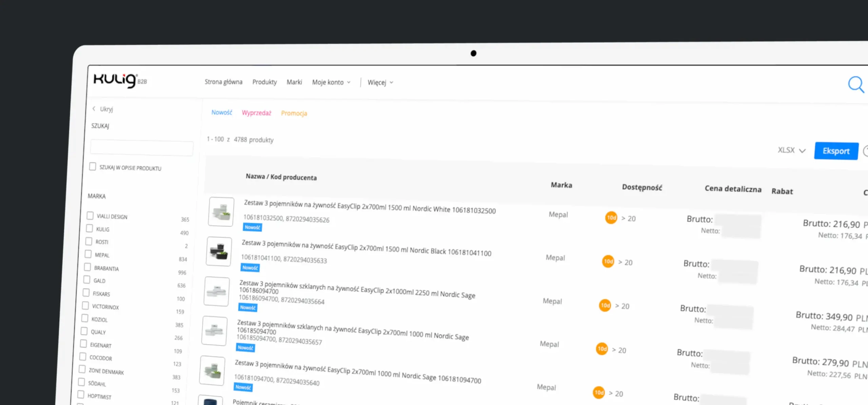The height and width of the screenshot is (405, 868).
Task: Click 10d badge for Nordic Black set
Action: tap(608, 261)
